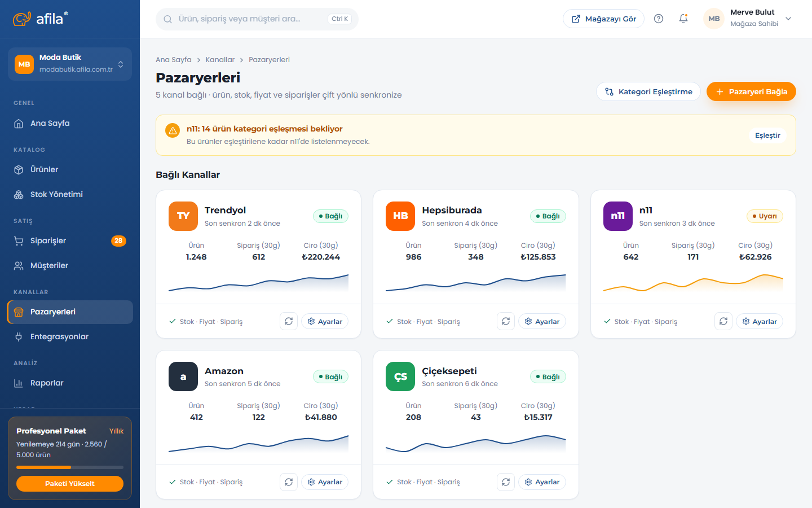
Task: Click the Hepsiburada HB logo tile
Action: [x=400, y=216]
